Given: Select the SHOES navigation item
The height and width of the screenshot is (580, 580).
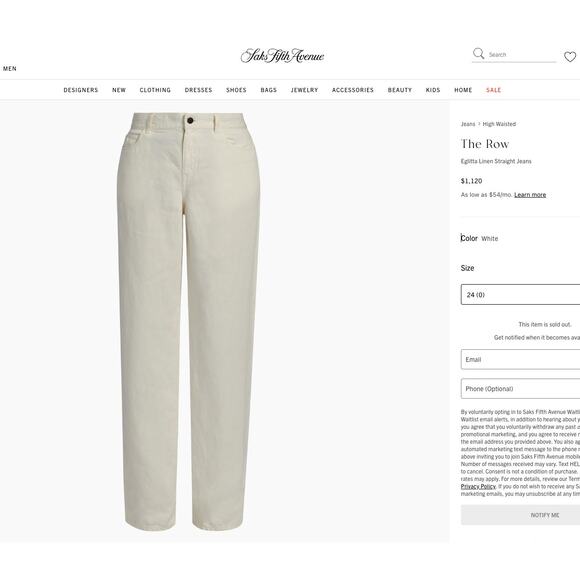Looking at the screenshot, I should click(236, 90).
